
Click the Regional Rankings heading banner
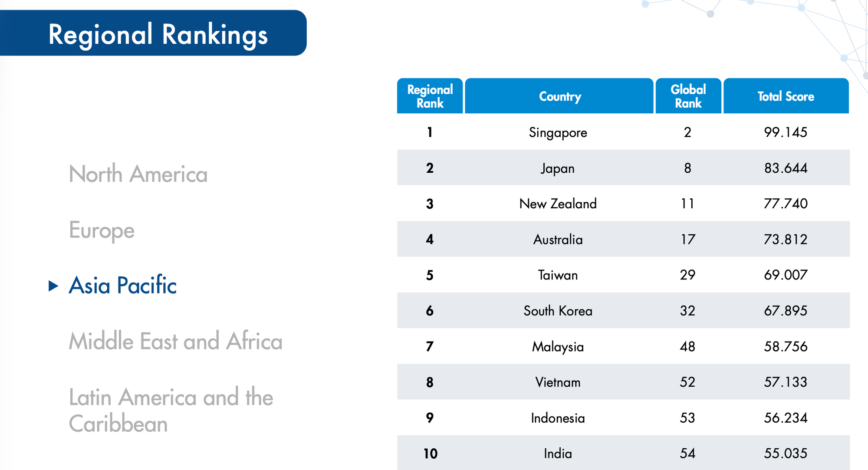pyautogui.click(x=158, y=34)
